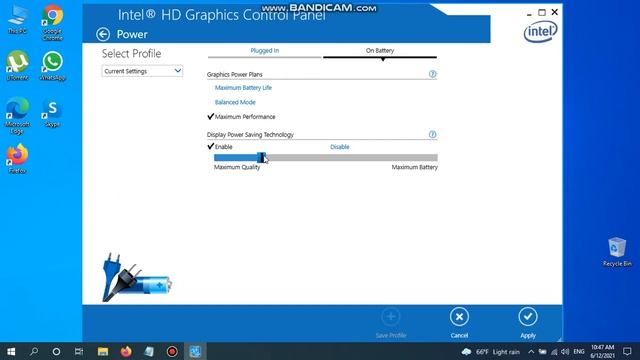The width and height of the screenshot is (640, 360).
Task: Select Maximum Performance power plan
Action: click(245, 117)
